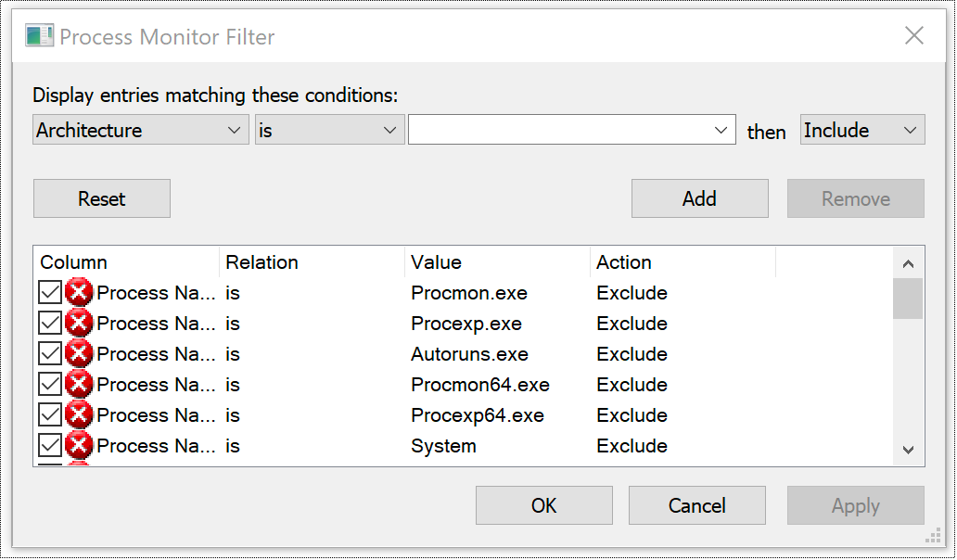This screenshot has width=957, height=560.
Task: Confirm filters with the OK button
Action: click(544, 505)
